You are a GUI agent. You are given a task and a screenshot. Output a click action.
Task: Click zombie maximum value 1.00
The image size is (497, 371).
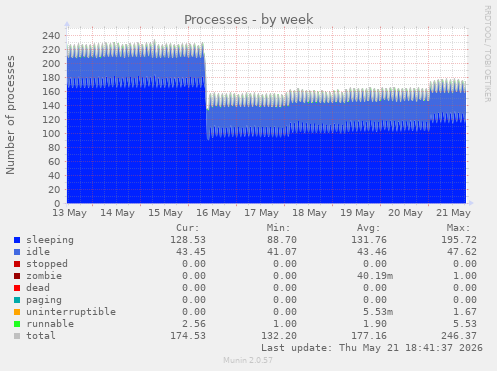(x=465, y=276)
